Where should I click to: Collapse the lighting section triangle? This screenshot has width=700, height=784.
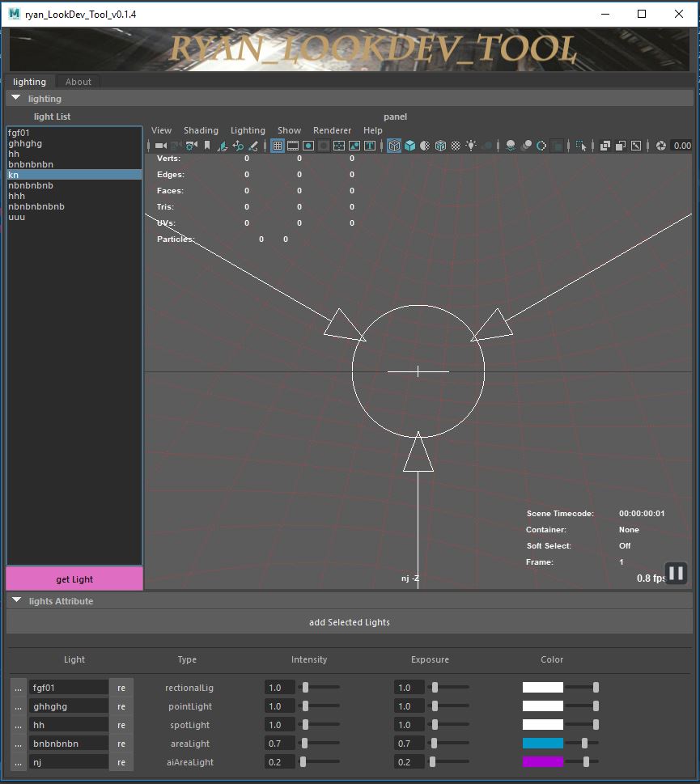point(16,98)
